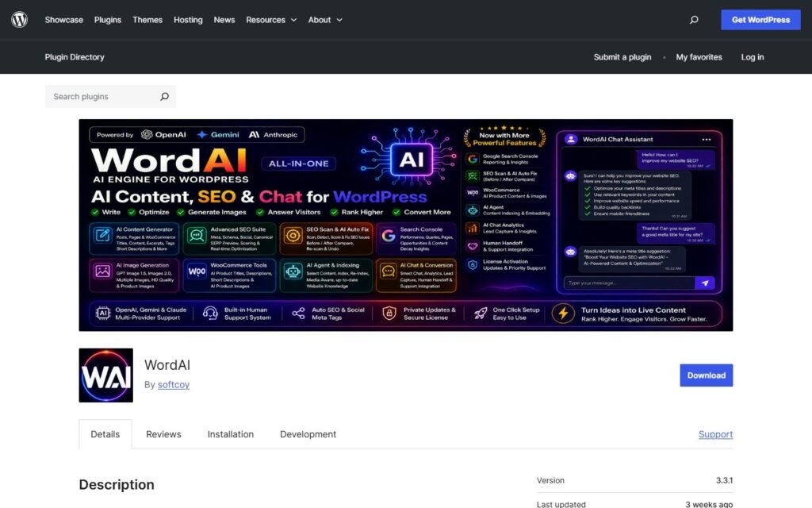
Task: Download the WordAI plugin
Action: [x=707, y=375]
